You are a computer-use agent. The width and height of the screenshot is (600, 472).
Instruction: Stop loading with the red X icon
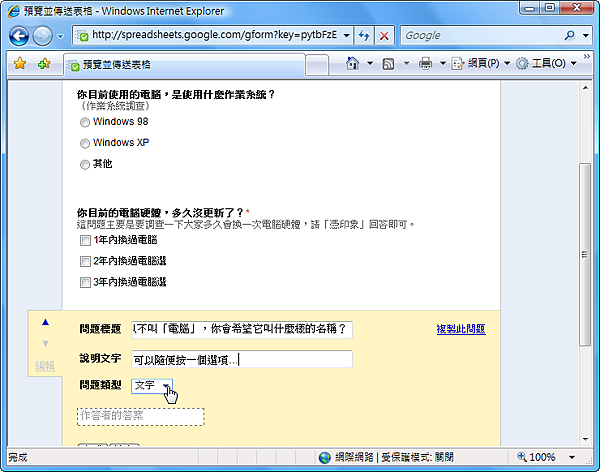point(384,36)
